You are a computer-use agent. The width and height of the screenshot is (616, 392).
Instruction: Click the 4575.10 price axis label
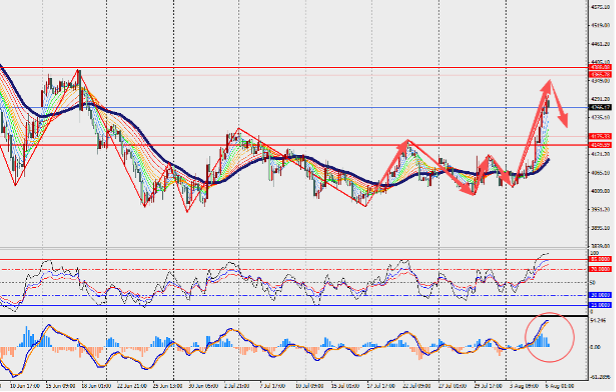click(601, 7)
